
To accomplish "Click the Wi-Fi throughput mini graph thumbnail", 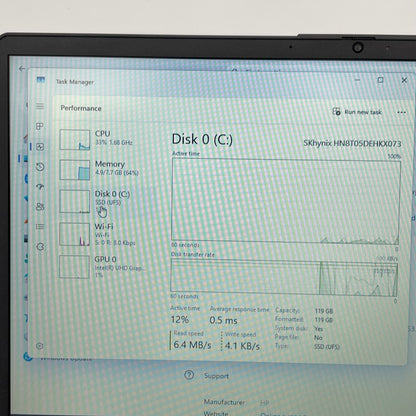I will pos(74,234).
